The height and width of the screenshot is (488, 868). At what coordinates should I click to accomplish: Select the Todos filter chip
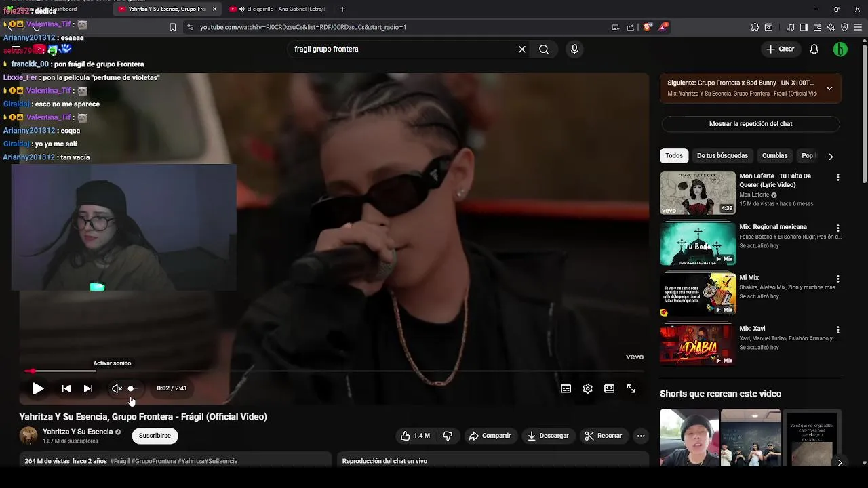pos(674,156)
